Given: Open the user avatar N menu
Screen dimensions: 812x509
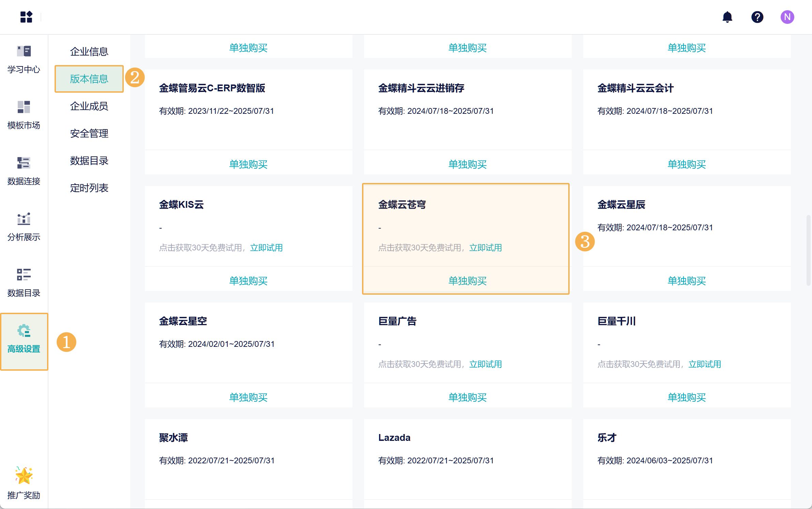Looking at the screenshot, I should [787, 17].
